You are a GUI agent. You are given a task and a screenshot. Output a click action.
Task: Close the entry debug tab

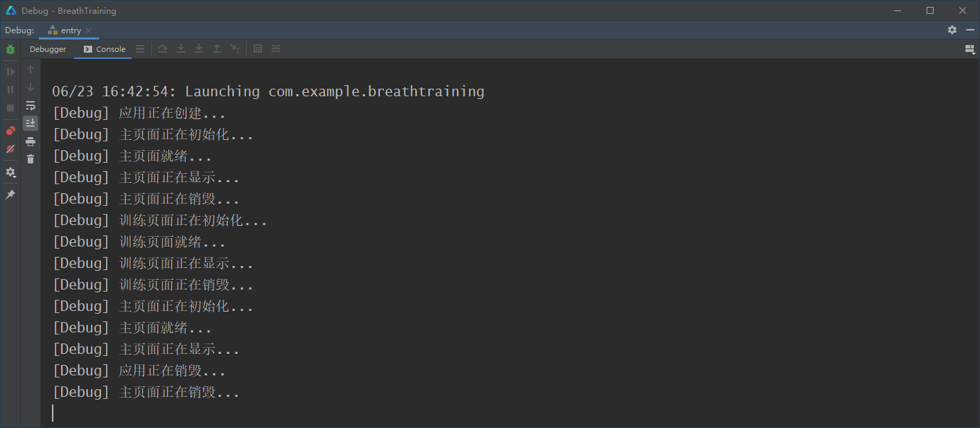(x=89, y=30)
